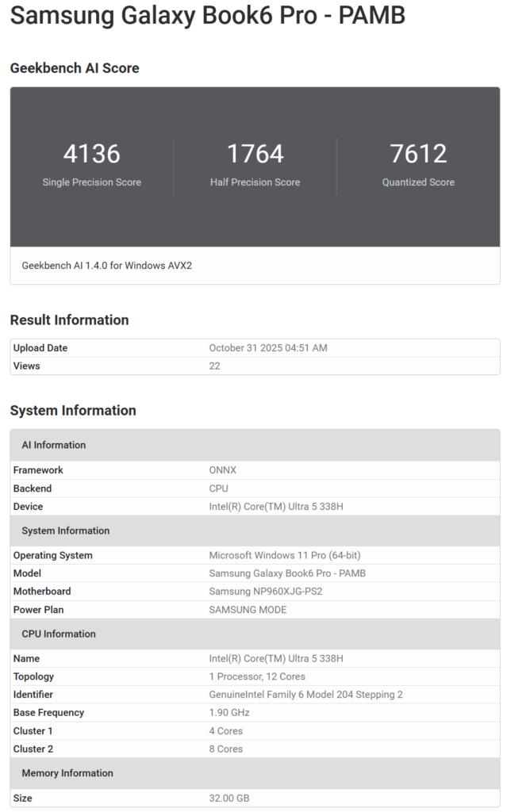Click the Views label
Viewport: 507px width, 812px height.
click(x=26, y=366)
